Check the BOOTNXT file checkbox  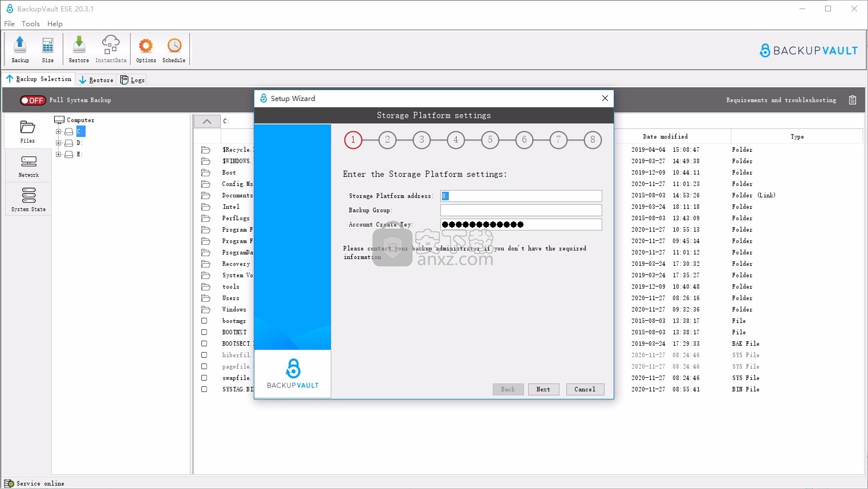tap(204, 332)
